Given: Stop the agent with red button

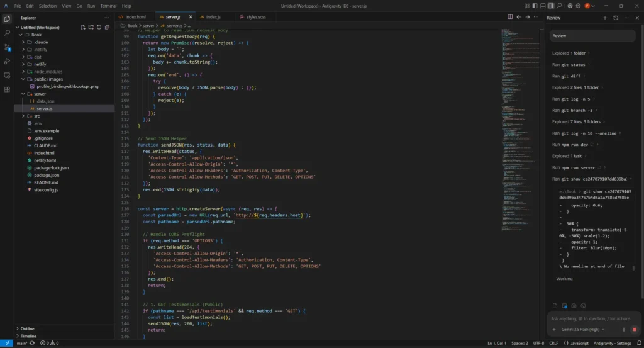Looking at the screenshot, I should click(635, 330).
